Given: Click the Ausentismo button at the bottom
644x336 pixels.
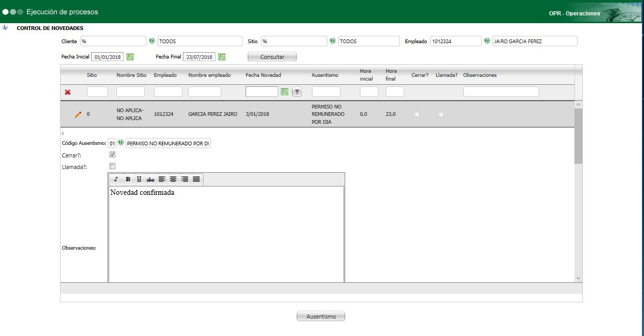Looking at the screenshot, I should coord(320,317).
